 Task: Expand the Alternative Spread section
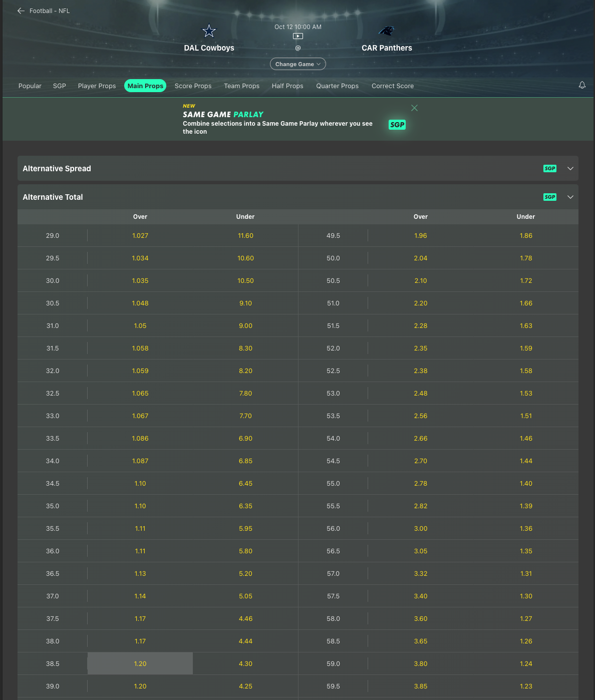pyautogui.click(x=570, y=169)
